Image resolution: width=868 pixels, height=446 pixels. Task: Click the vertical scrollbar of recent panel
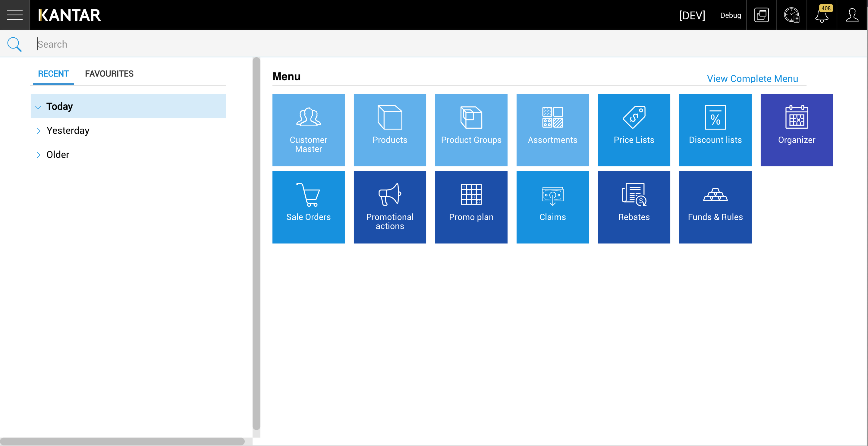pos(256,243)
